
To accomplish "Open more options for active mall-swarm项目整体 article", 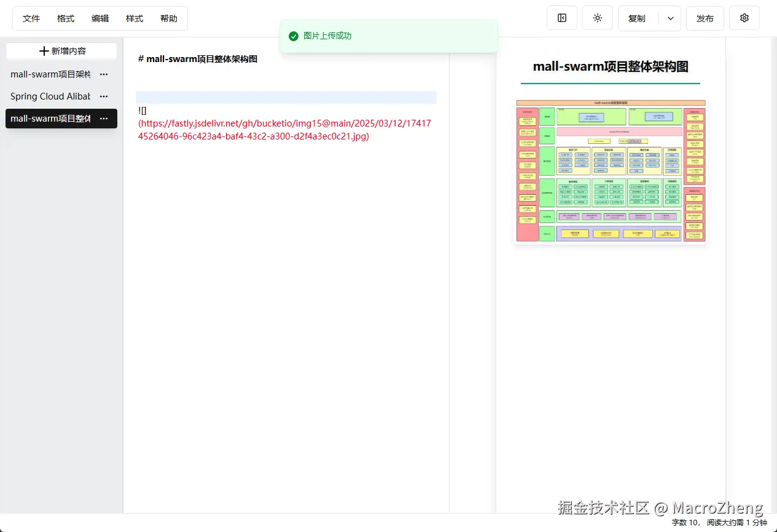I will click(x=104, y=119).
